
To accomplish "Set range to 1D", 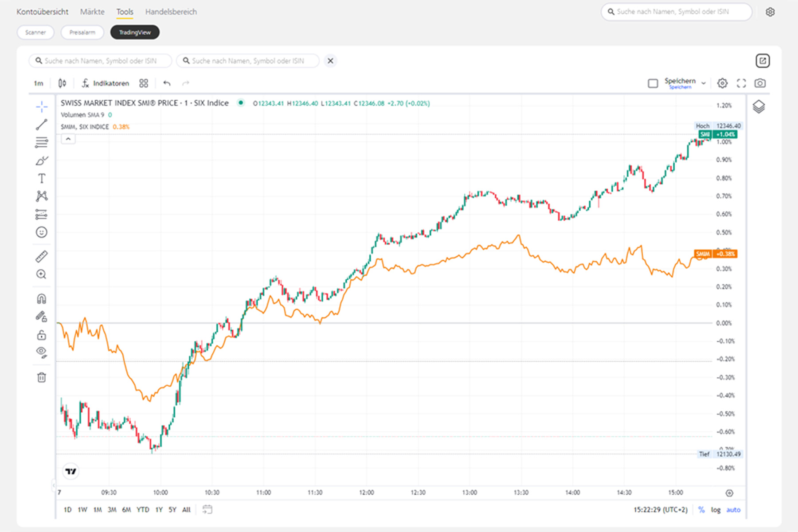I will (67, 510).
